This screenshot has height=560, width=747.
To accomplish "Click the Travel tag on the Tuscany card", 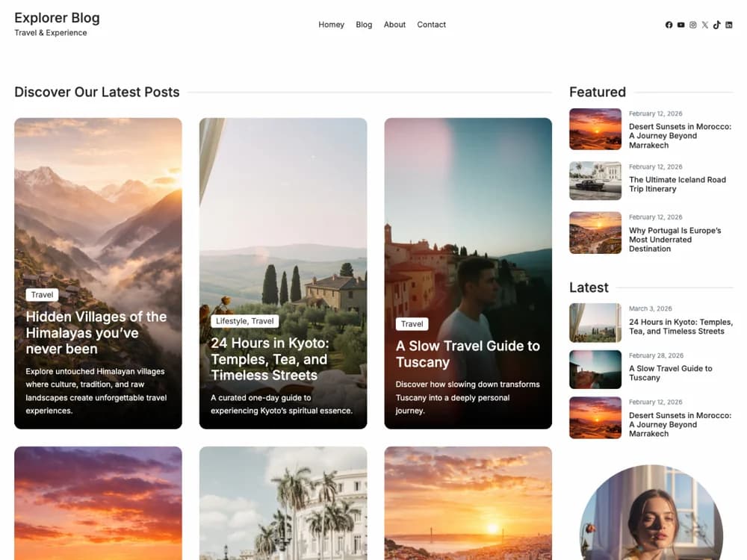I will pyautogui.click(x=412, y=324).
